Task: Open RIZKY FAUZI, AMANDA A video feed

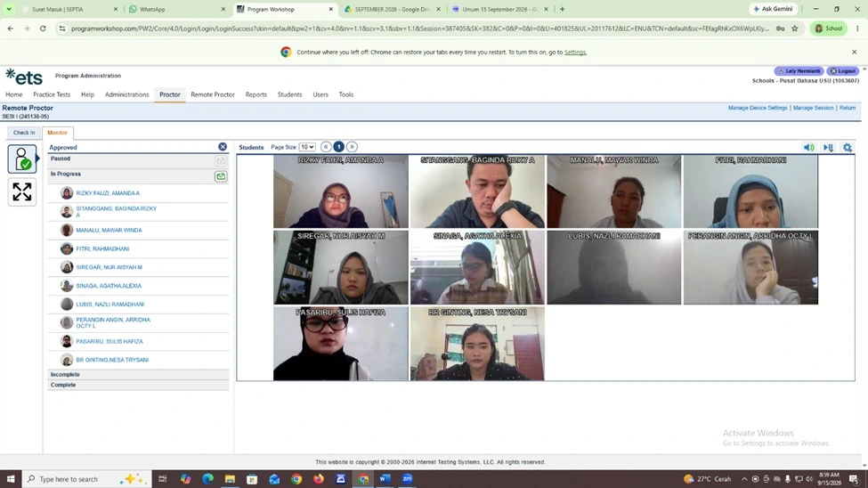Action: (x=340, y=191)
